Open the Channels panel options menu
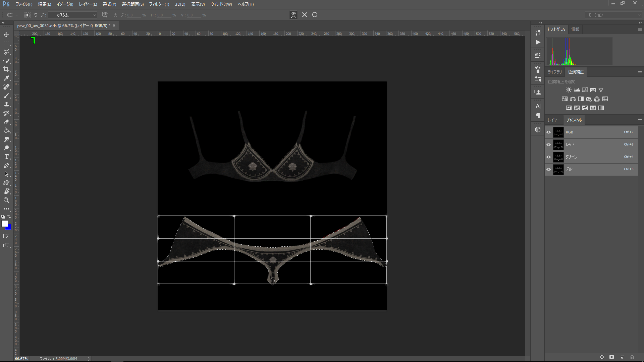This screenshot has width=644, height=362. point(640,120)
